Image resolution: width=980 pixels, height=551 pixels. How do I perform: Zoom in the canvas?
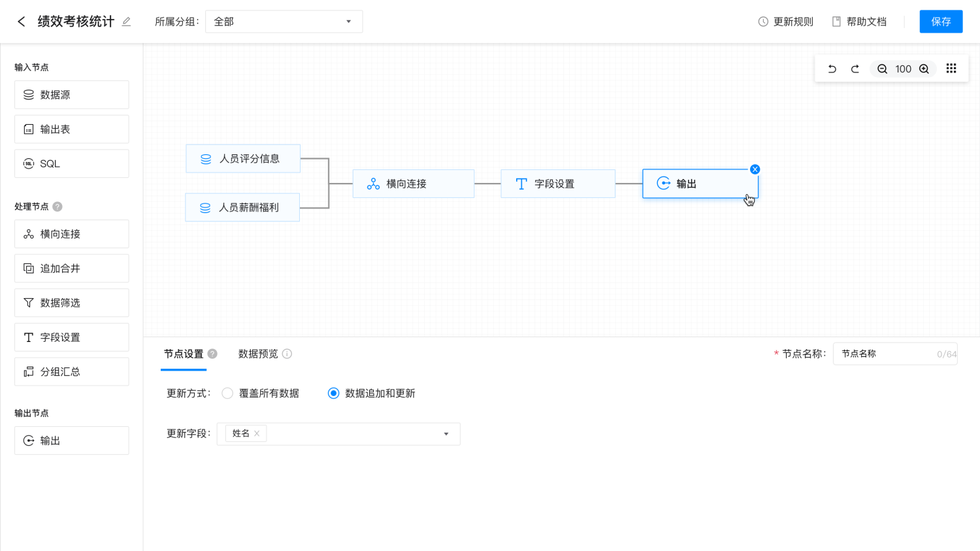pos(924,69)
